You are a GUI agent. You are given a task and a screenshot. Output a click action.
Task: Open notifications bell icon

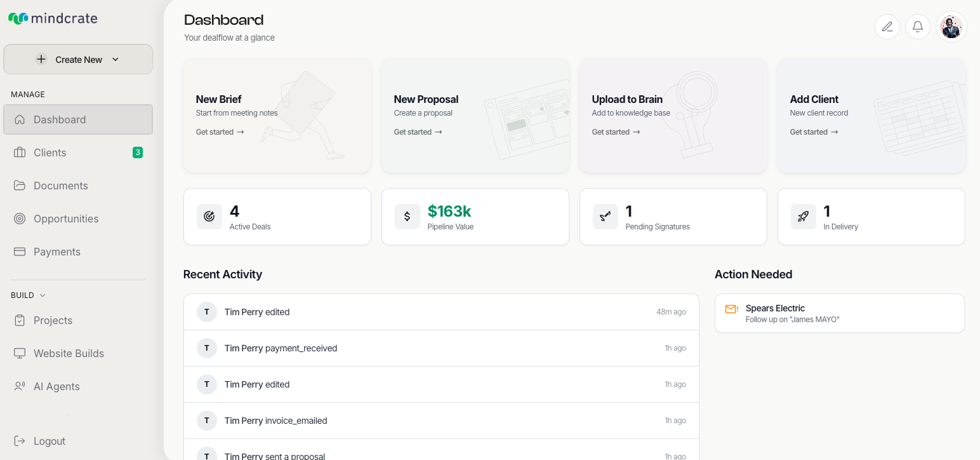point(918,27)
